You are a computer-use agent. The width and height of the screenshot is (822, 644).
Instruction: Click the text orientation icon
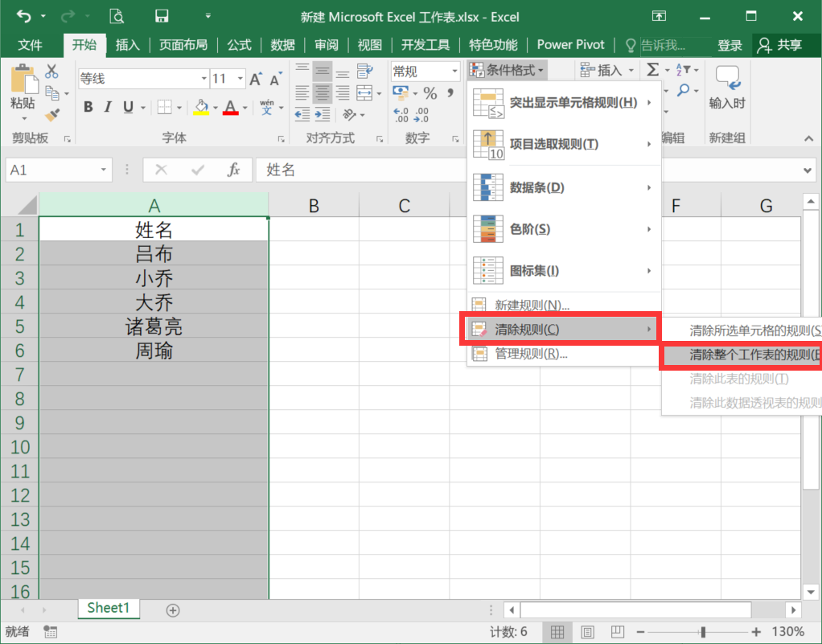point(350,114)
